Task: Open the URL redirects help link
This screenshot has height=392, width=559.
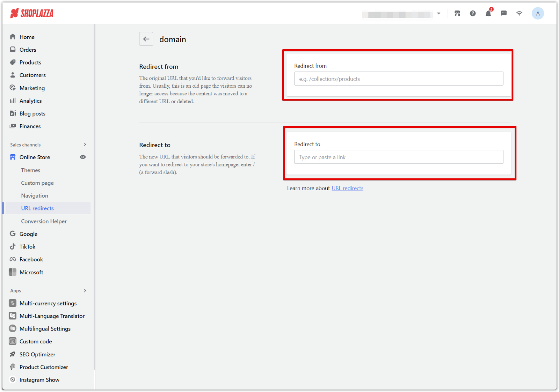Action: click(347, 188)
